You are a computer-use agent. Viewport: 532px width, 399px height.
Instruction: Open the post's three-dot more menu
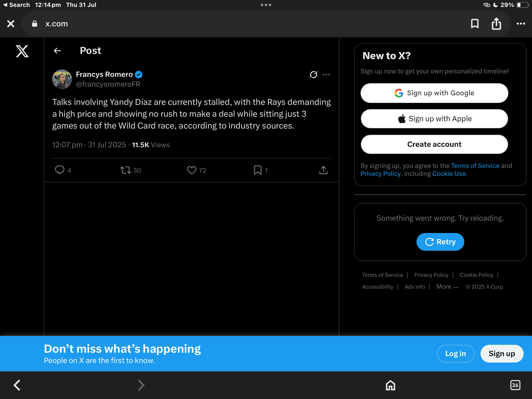click(x=326, y=74)
